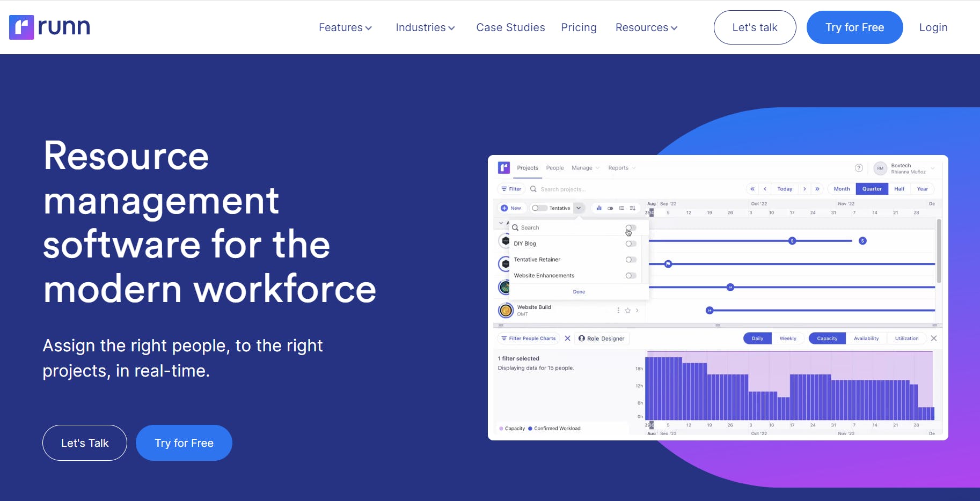Open the Pricing link
Screen dimensions: 980x501
579,27
